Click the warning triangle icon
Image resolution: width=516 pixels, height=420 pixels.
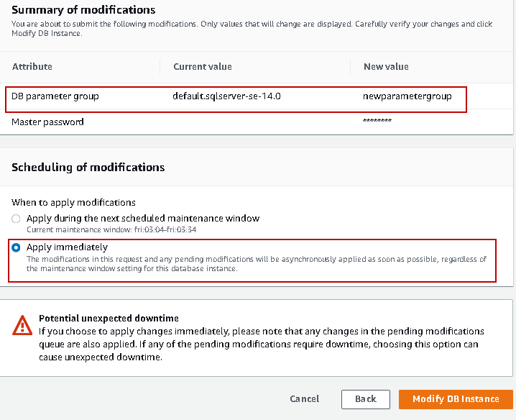coord(22,326)
